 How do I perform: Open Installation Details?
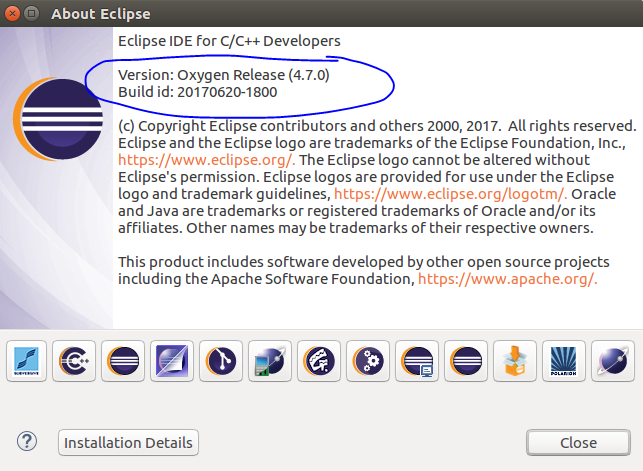pos(128,443)
